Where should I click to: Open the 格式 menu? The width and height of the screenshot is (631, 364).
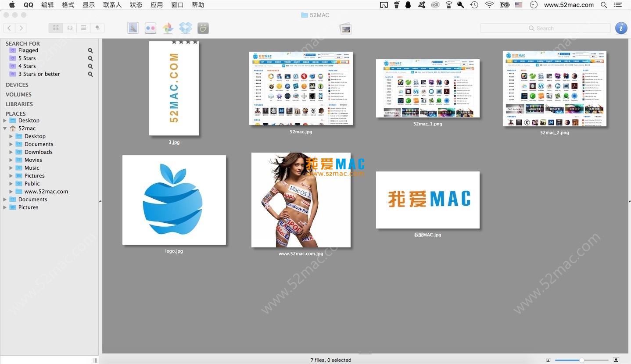click(68, 5)
